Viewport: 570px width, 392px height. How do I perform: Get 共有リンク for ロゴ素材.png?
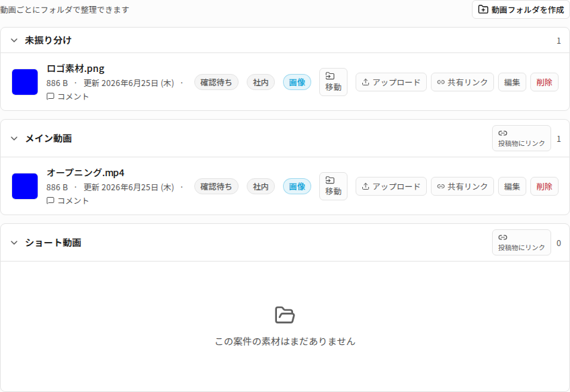click(x=462, y=82)
